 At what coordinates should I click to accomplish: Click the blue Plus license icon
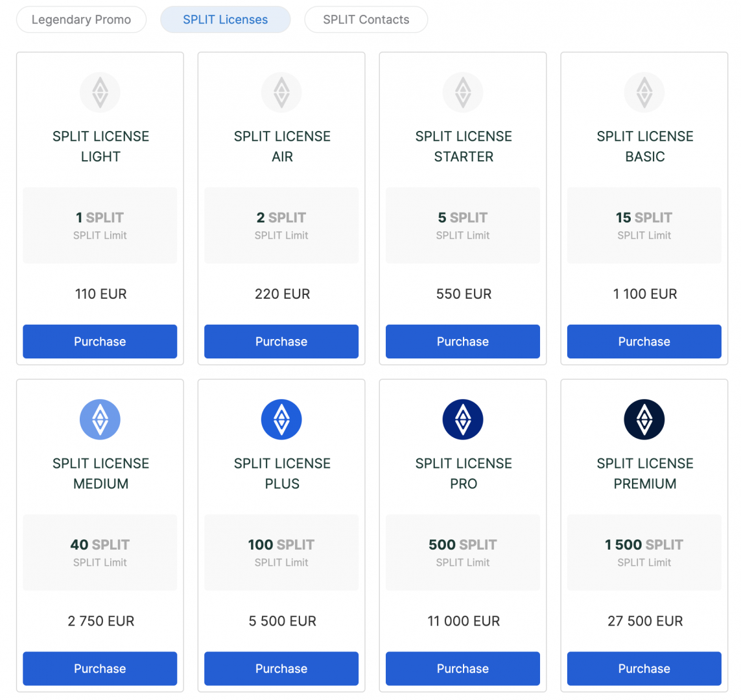[281, 419]
